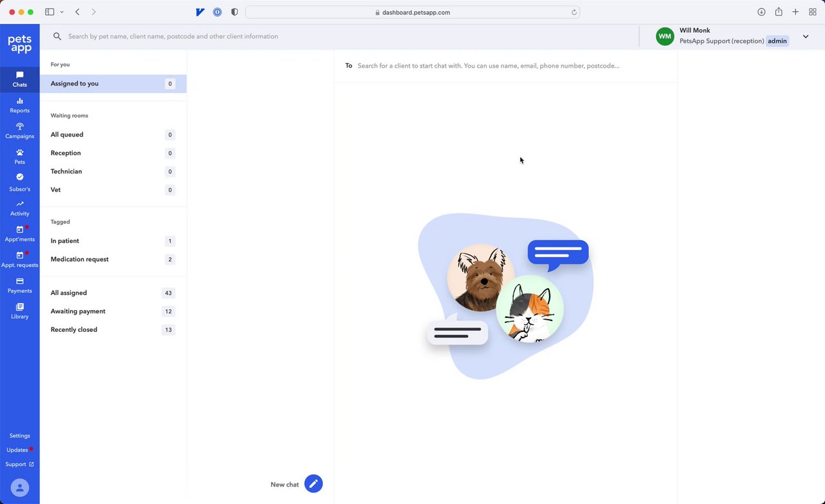Click the Will Monk user name

694,30
